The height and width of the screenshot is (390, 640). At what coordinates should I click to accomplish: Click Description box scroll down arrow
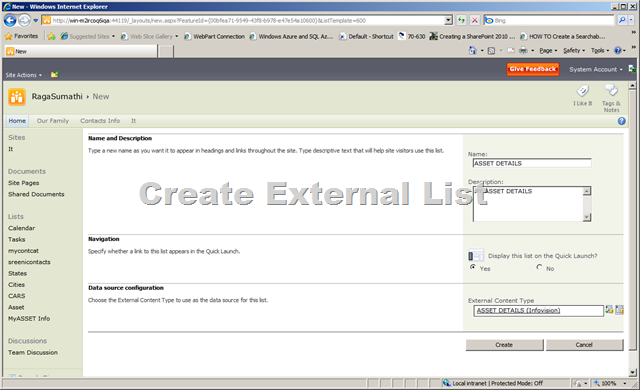(x=587, y=217)
